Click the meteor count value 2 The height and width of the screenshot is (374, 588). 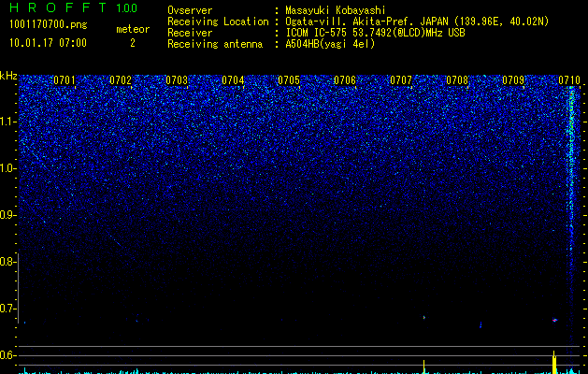(133, 43)
